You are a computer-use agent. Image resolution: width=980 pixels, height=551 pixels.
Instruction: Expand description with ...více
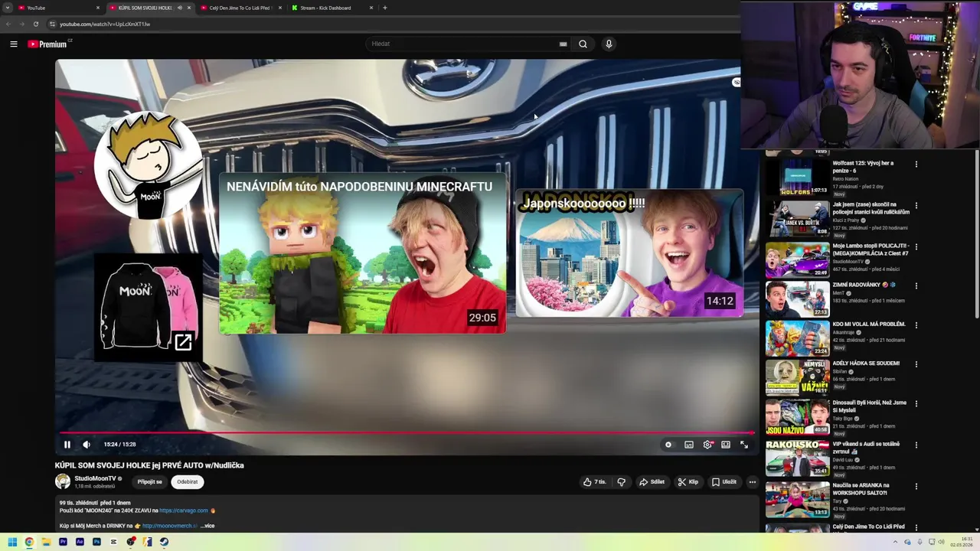tap(207, 526)
